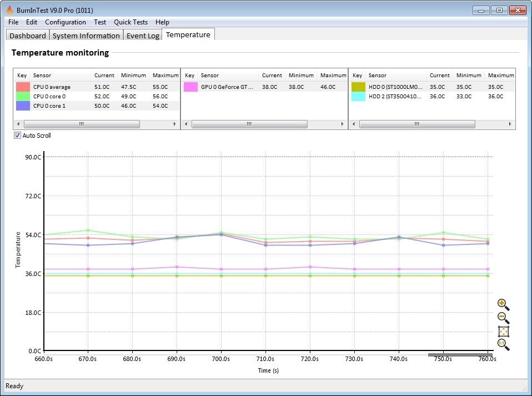Screen dimensions: 532x396
Task: Click the 51.0C current CPU average value
Action: pyautogui.click(x=102, y=87)
